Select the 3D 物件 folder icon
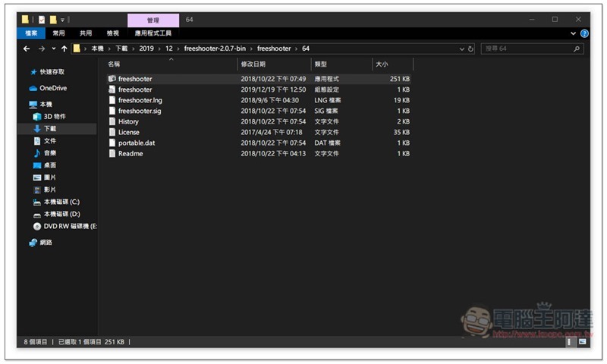 [37, 117]
